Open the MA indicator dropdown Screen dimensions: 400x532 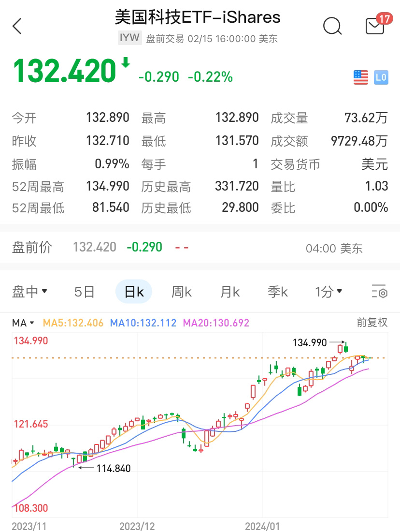23,323
